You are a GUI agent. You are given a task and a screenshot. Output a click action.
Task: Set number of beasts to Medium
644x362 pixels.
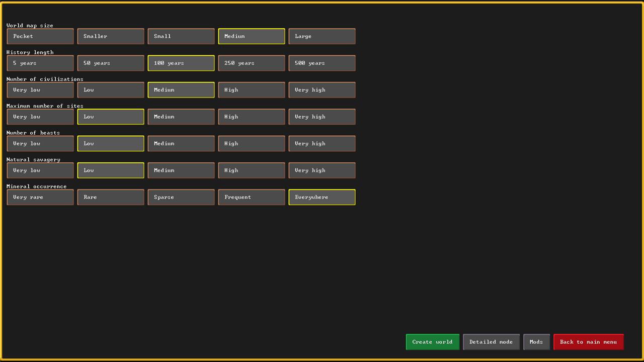tap(181, 143)
